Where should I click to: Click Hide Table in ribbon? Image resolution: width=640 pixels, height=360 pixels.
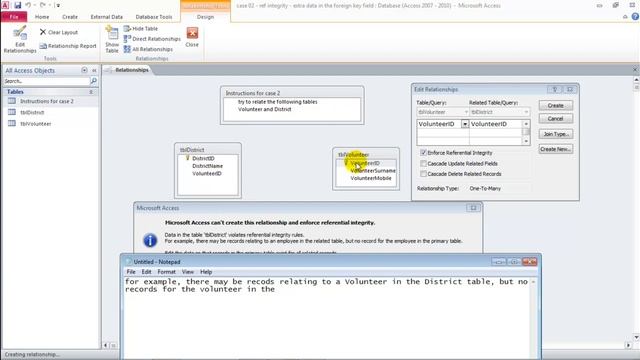click(x=141, y=29)
